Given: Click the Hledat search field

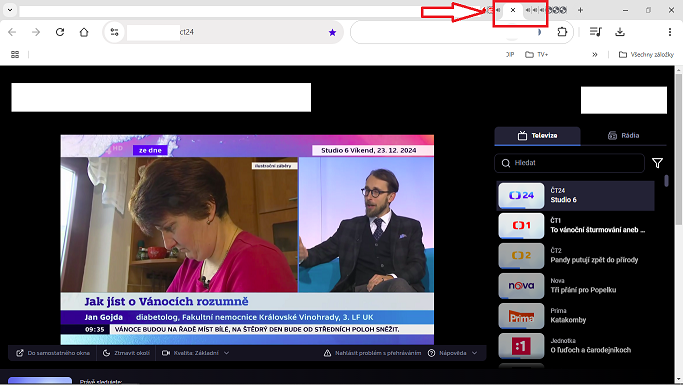Looking at the screenshot, I should click(x=569, y=163).
